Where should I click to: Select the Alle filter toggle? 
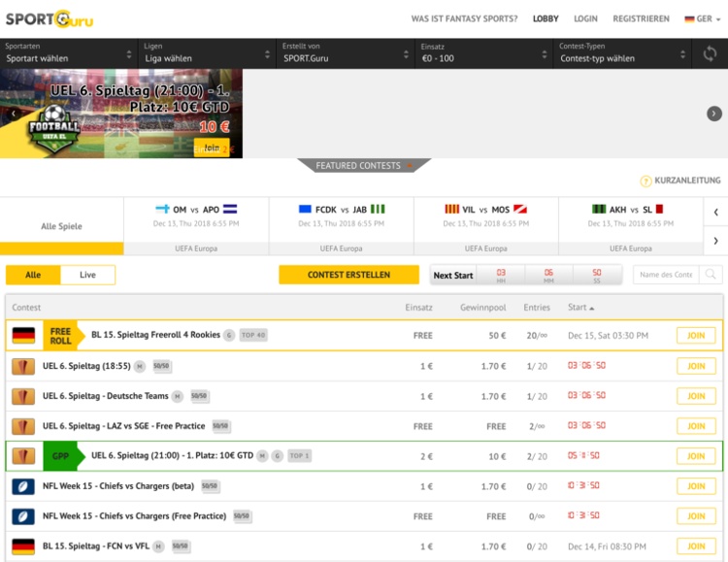(33, 275)
